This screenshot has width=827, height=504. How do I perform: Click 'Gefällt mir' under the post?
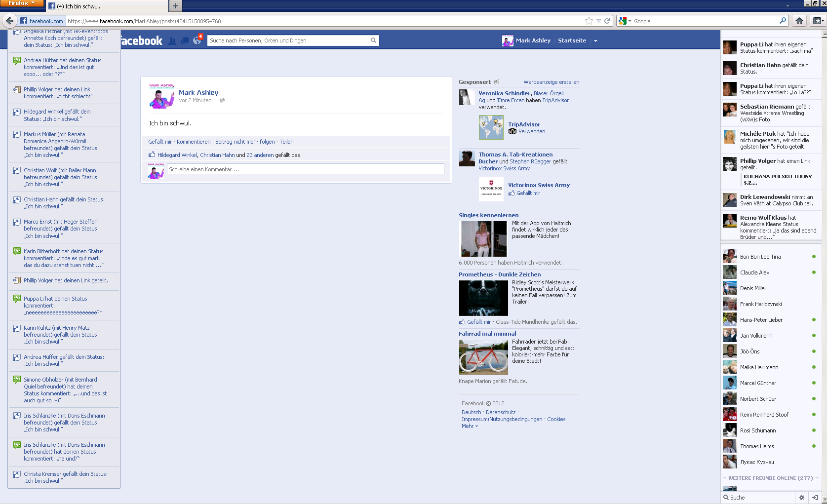click(160, 142)
